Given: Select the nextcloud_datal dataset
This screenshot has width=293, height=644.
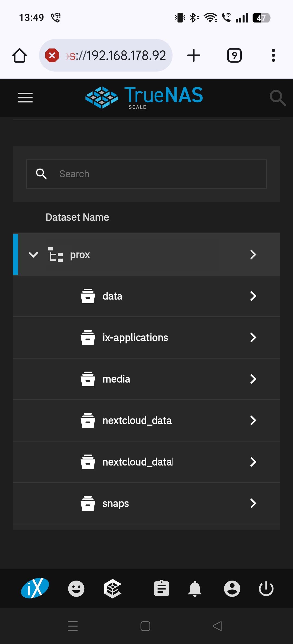Looking at the screenshot, I should [x=138, y=462].
